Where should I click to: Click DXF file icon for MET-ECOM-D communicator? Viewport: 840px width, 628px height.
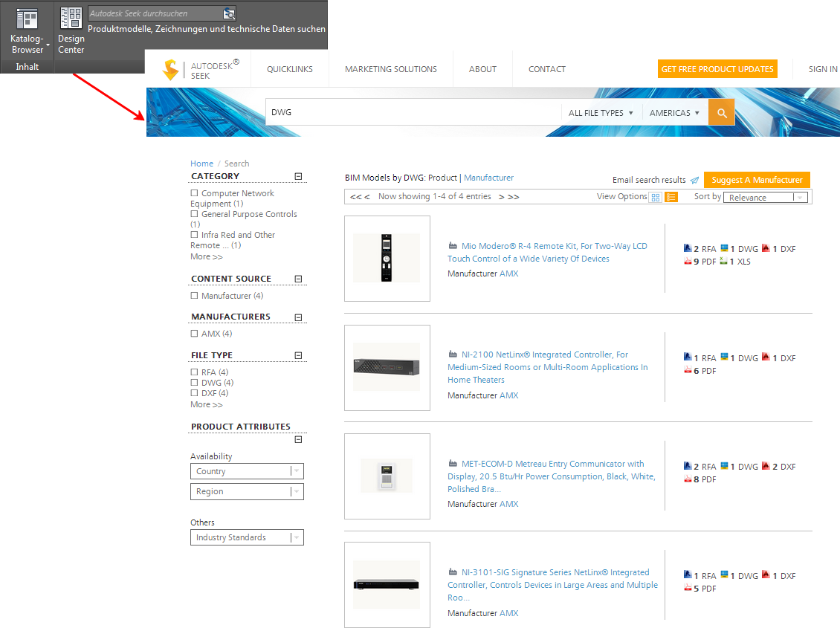766,466
